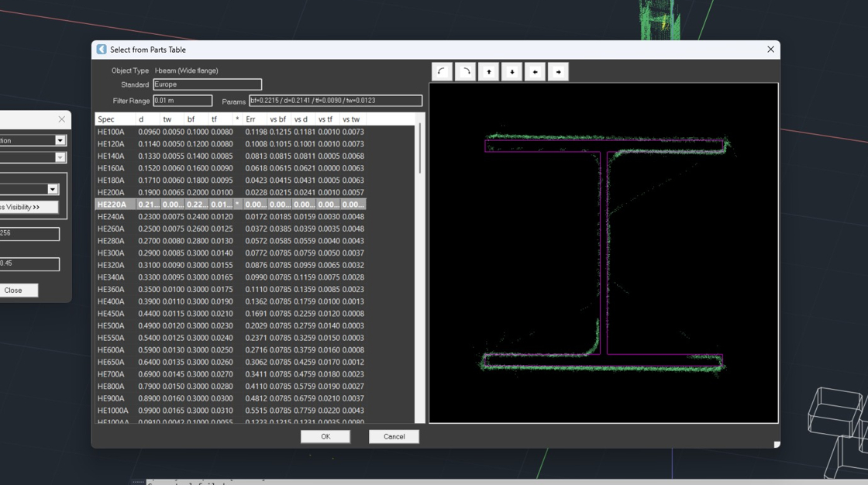Cancel the parts table dialog
This screenshot has width=868, height=485.
394,436
